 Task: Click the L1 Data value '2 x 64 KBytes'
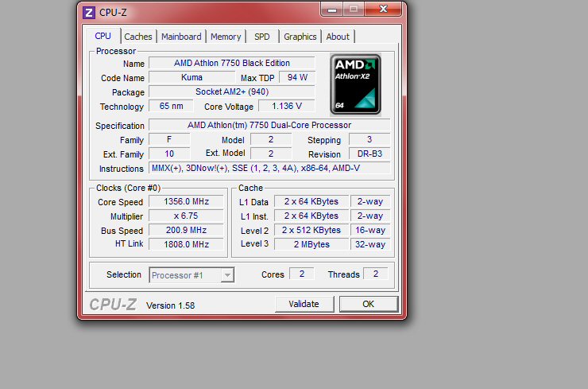[311, 201]
